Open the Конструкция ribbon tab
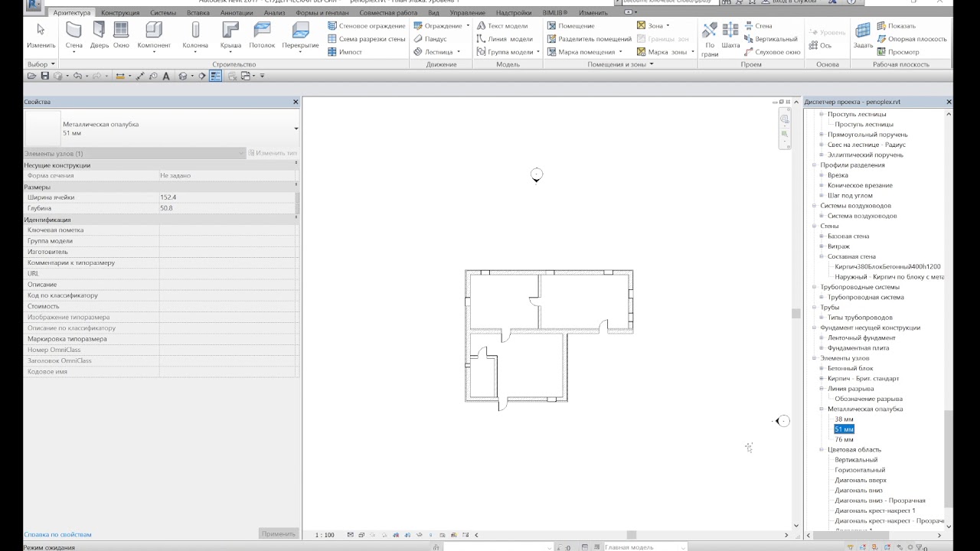This screenshot has width=980, height=551. pyautogui.click(x=120, y=13)
